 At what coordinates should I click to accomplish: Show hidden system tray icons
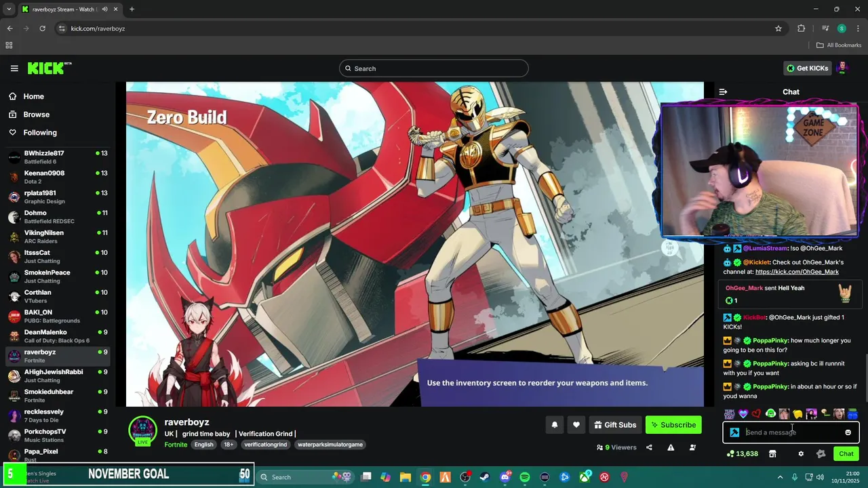coord(780,477)
